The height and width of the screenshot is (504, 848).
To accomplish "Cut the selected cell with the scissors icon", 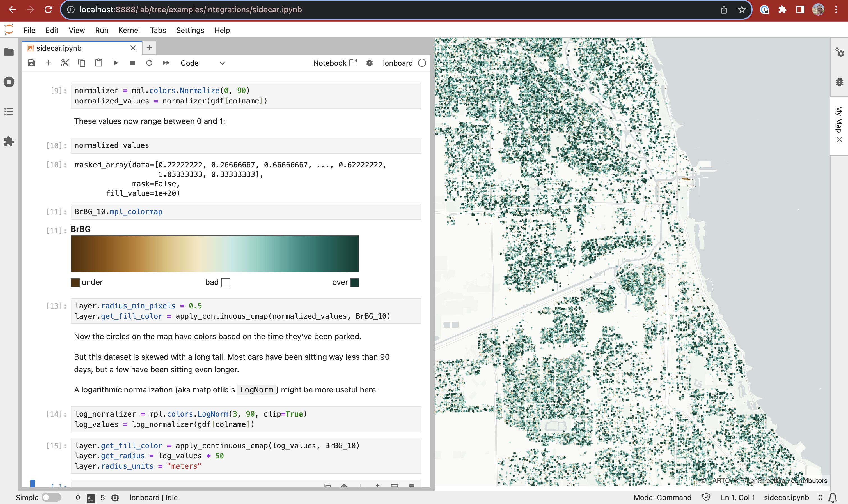I will 65,63.
